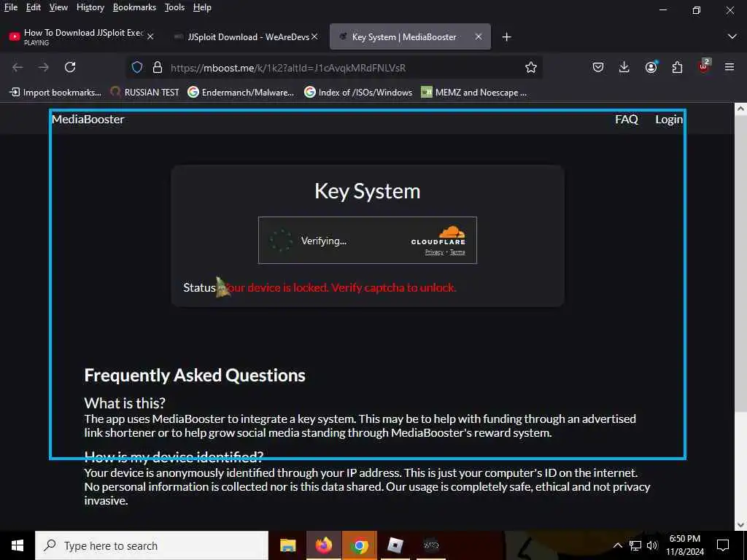Screen dimensions: 747x560
Task: Click the MediaBooster site logo
Action: [88, 120]
